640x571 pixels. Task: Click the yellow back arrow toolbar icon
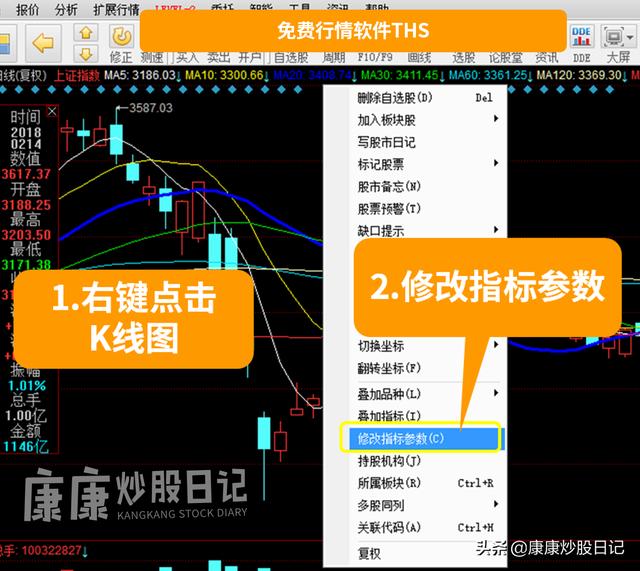pyautogui.click(x=43, y=42)
